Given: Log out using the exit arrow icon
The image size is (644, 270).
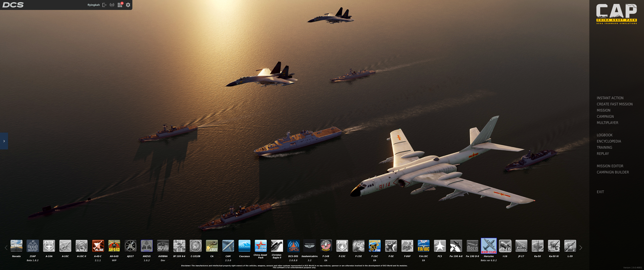Looking at the screenshot, I should (104, 5).
